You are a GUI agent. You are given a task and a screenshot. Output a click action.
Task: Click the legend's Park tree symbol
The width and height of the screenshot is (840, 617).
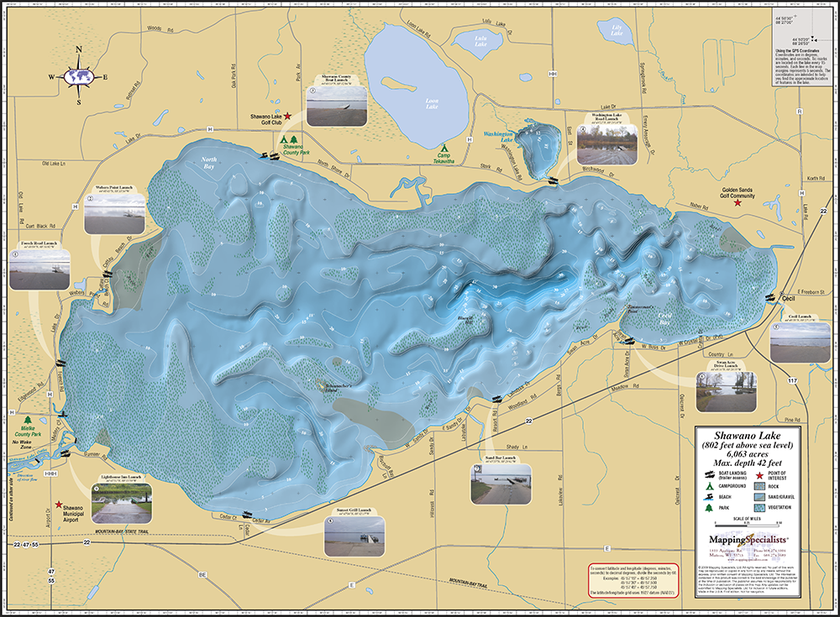(x=709, y=508)
